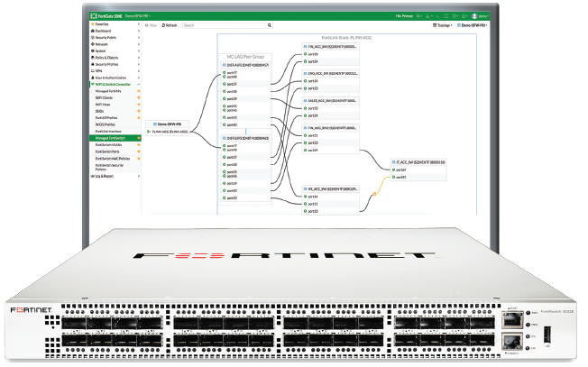Screen dimensions: 588x367
Task: Click port24 status icon on IT_ACC_SW
Action: 393,170
